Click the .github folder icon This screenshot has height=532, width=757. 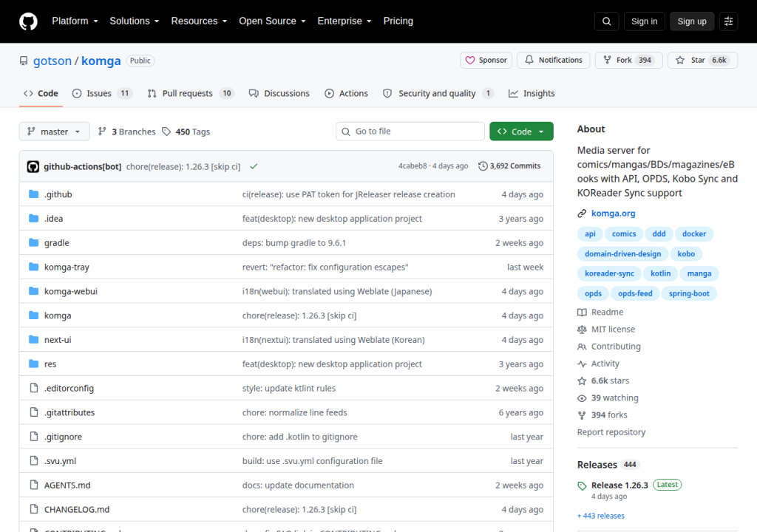click(x=34, y=194)
